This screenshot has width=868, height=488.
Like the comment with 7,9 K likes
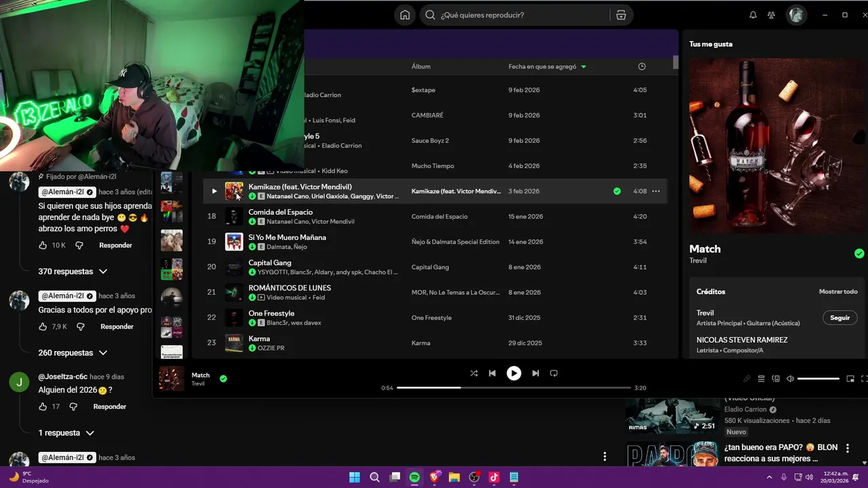[x=43, y=327]
